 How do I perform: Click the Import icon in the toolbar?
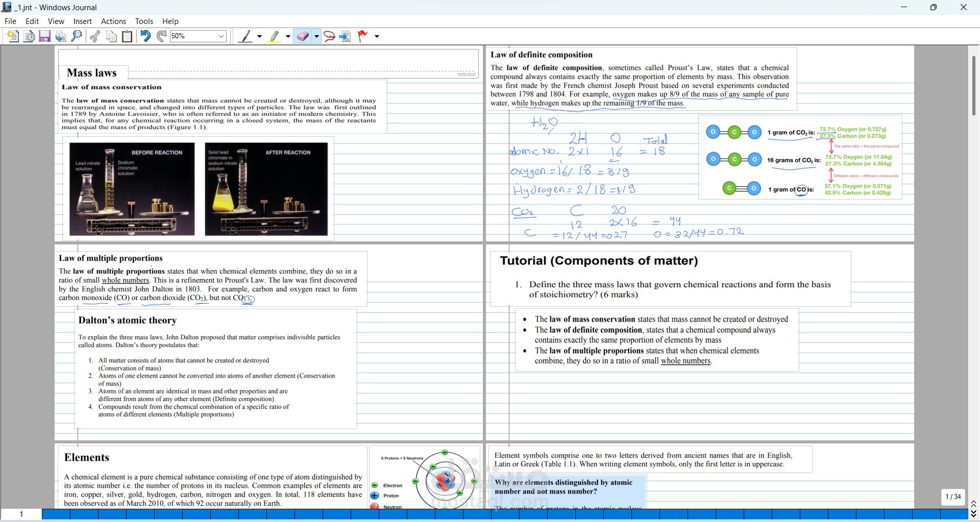(x=61, y=36)
